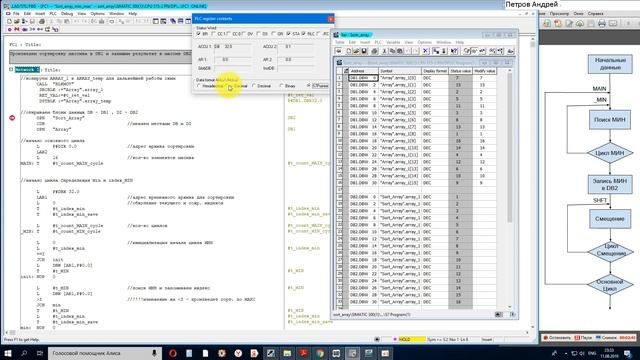Click the red PDF reader icon in taskbar
The width and height of the screenshot is (640, 360).
303,353
